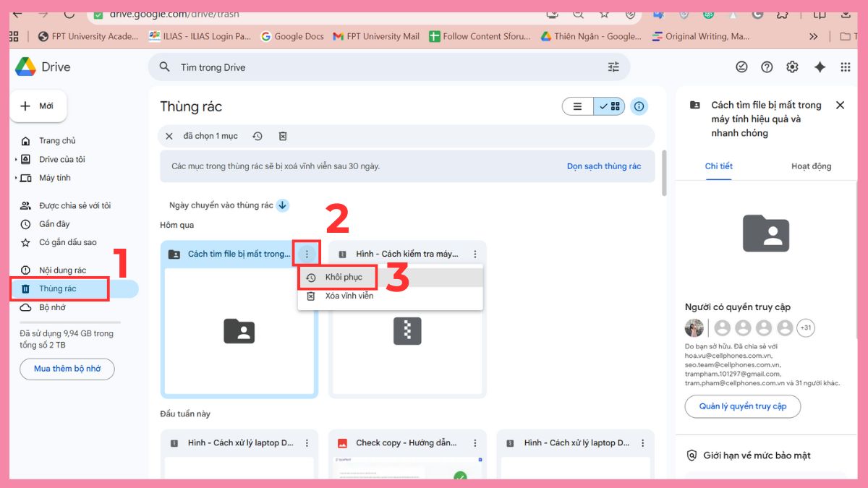Click the '+31' more people badge
Screen dimensions: 868x488
806,328
